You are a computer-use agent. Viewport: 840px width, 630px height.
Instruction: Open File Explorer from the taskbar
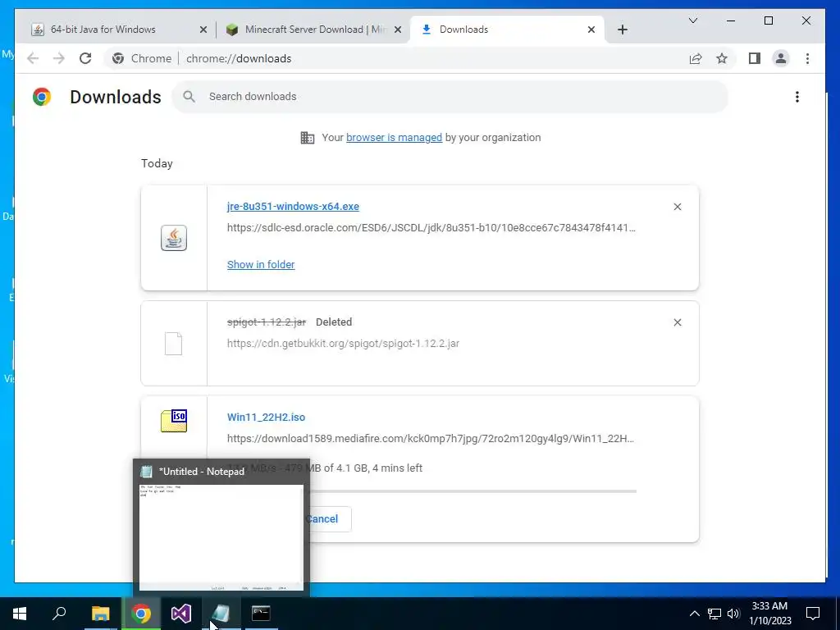pyautogui.click(x=100, y=614)
